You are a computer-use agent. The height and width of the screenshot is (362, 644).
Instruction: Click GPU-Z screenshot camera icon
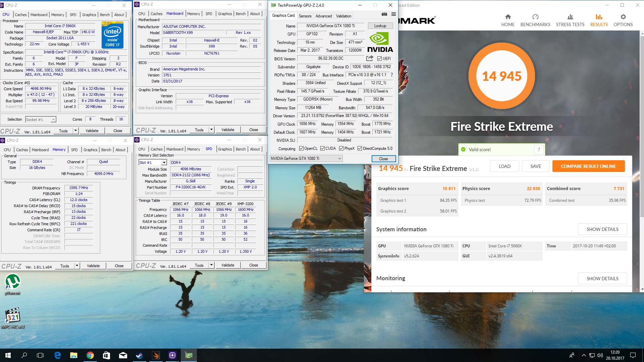tap(384, 14)
